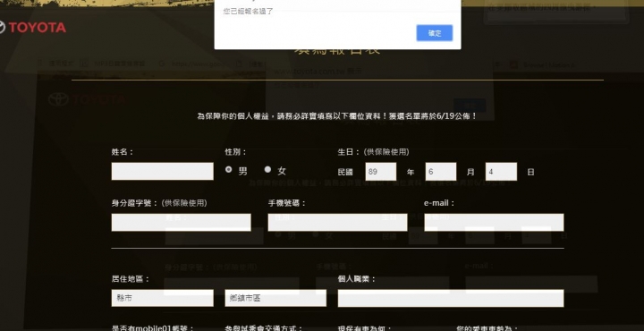The height and width of the screenshot is (331, 644).
Task: Open the Toyota logo homepage link
Action: pos(32,28)
